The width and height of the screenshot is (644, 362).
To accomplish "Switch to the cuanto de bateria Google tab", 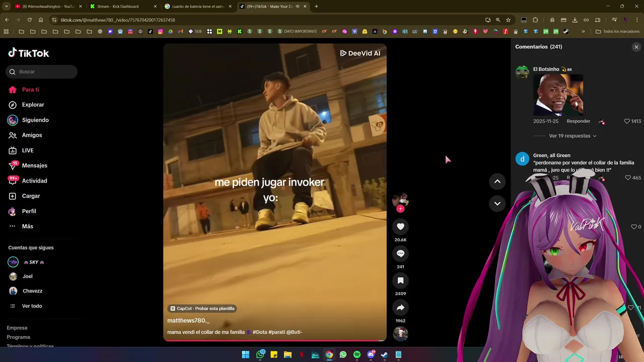I will [197, 7].
